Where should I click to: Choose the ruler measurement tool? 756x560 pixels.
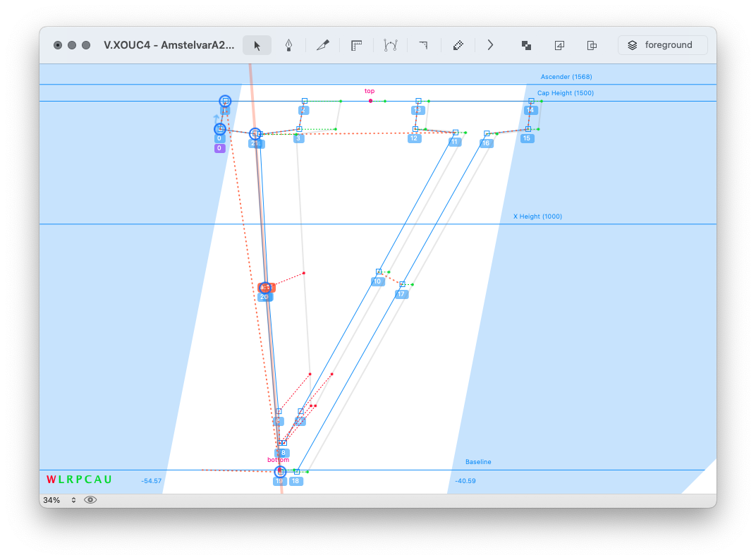[x=357, y=45]
